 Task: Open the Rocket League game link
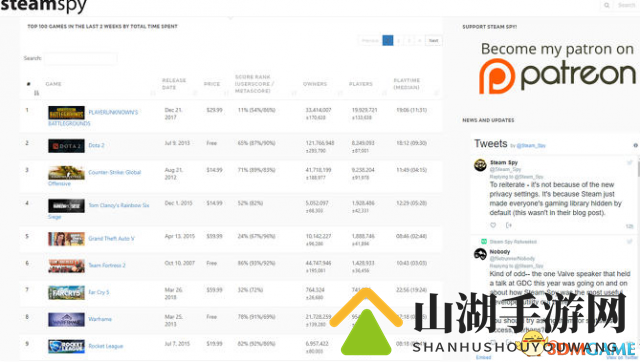pyautogui.click(x=106, y=346)
